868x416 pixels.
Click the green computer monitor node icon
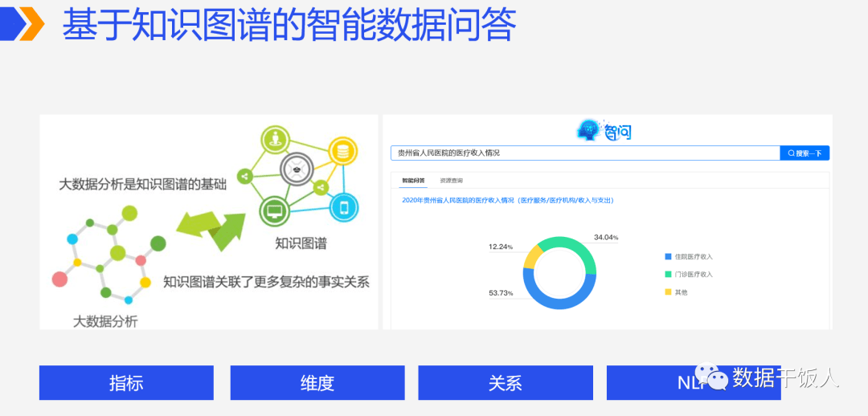point(274,211)
